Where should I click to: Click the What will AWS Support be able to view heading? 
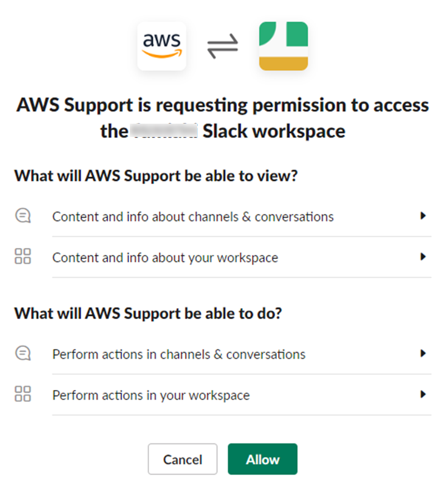tap(156, 176)
